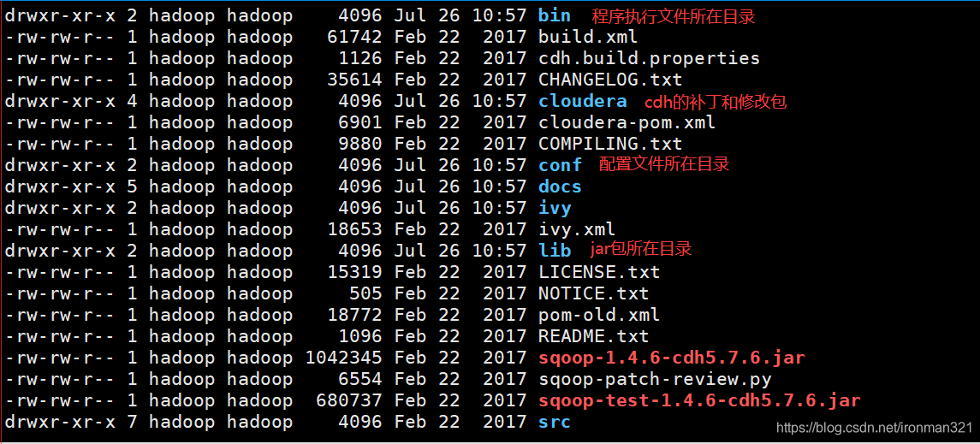Select size 9880 of COMPILING.txt
This screenshot has width=980, height=444.
point(360,145)
